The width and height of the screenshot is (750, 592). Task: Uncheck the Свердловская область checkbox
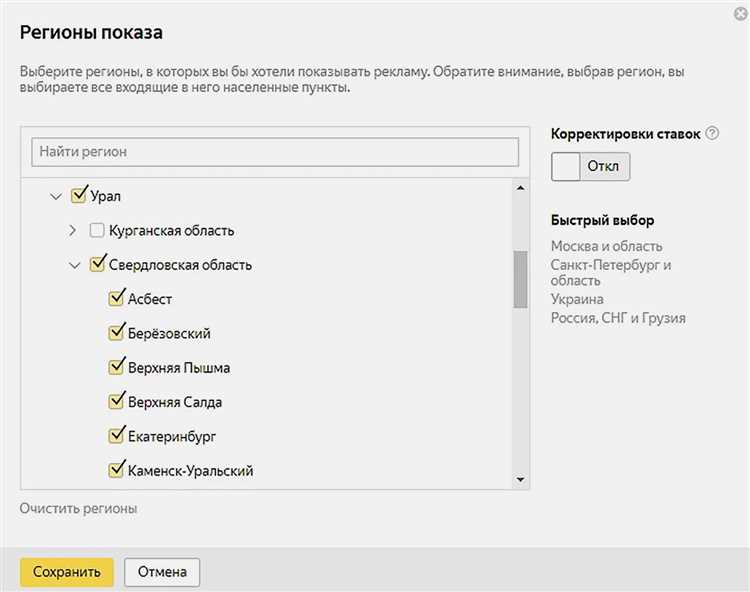tap(98, 265)
